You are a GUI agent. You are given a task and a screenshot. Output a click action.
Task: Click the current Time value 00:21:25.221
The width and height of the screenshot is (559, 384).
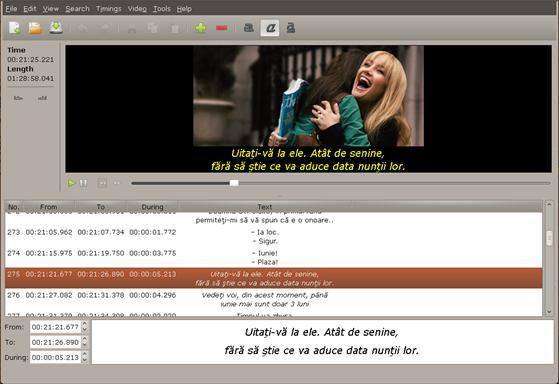click(x=31, y=60)
